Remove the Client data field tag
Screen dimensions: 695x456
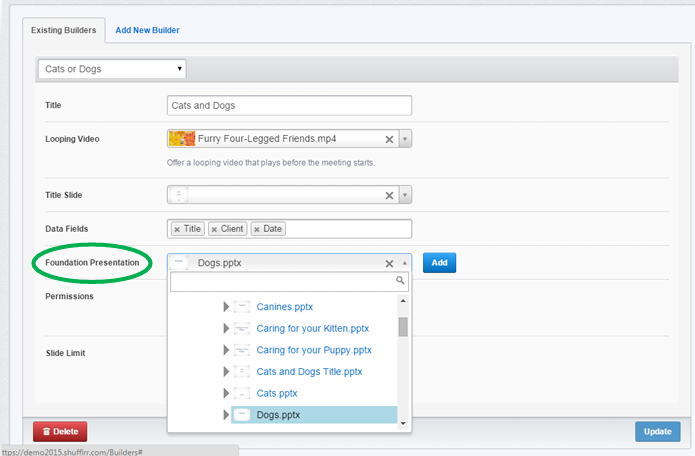pyautogui.click(x=214, y=229)
